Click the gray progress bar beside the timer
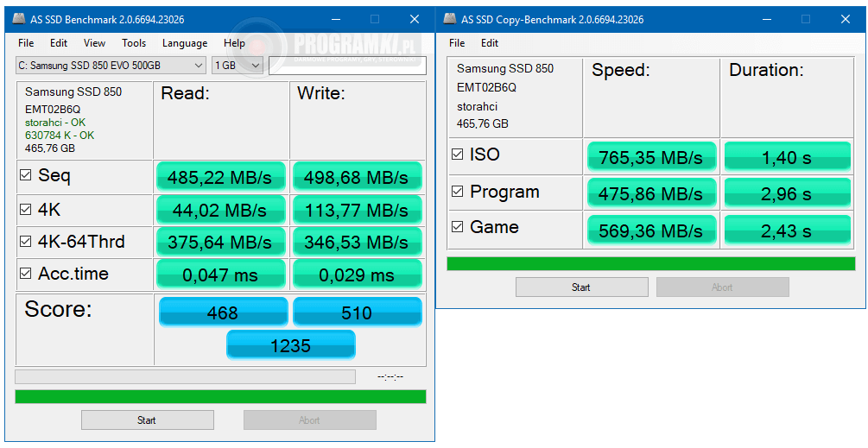This screenshot has height=448, width=868. (x=185, y=376)
